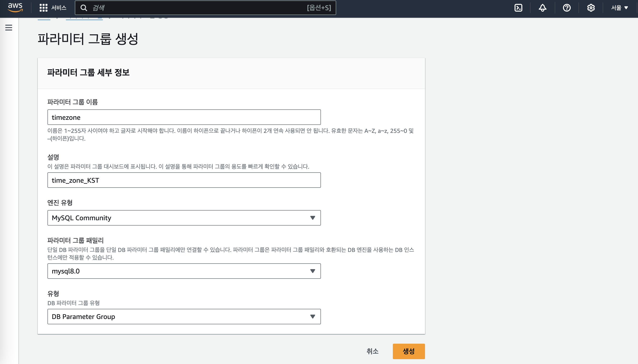Focus the 검색 search field
This screenshot has height=364, width=638.
point(195,8)
